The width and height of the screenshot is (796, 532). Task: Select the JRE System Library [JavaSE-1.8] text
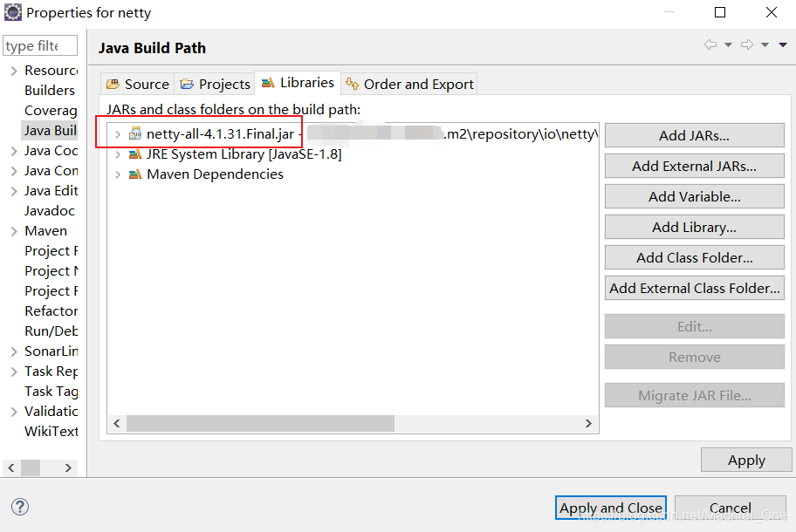244,154
